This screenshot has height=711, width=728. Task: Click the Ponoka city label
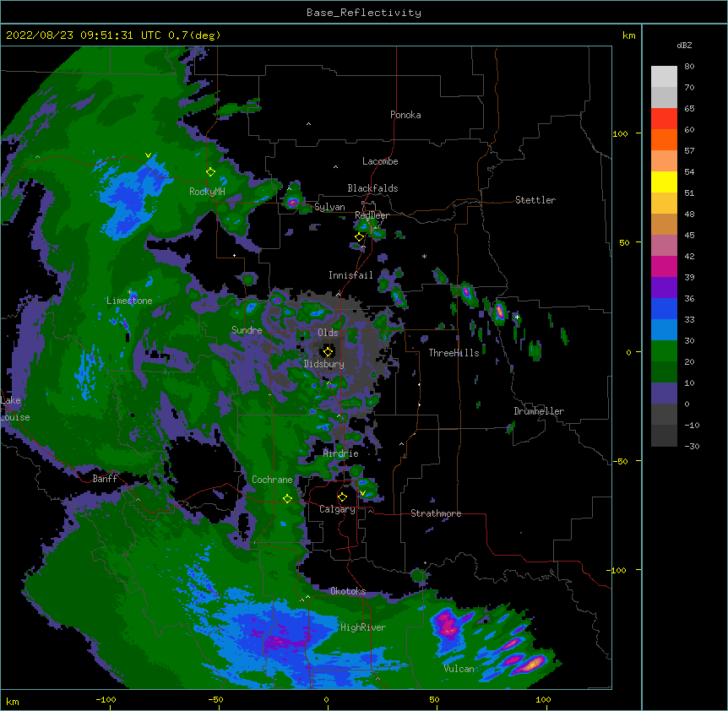click(405, 115)
